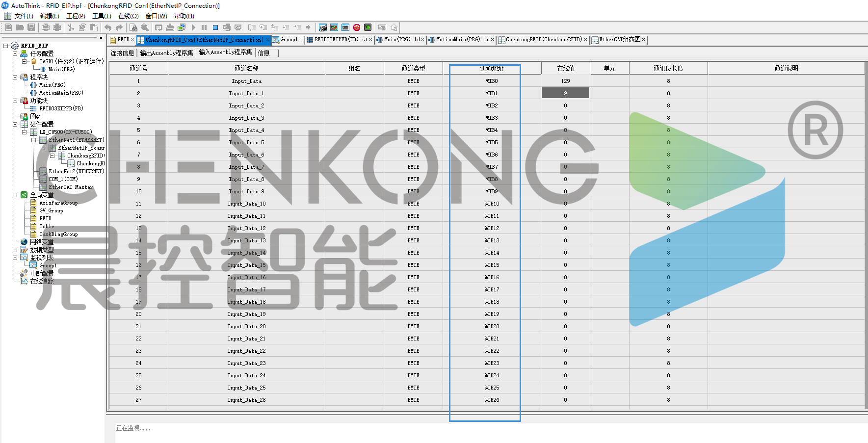
Task: Collapse the 程序块 tree node
Action: 15,77
